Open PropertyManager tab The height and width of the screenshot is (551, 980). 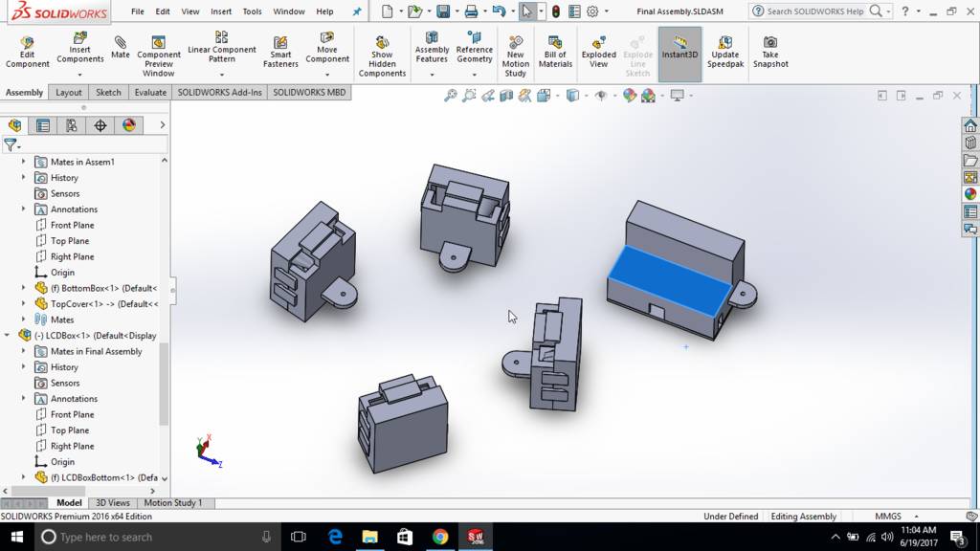43,125
